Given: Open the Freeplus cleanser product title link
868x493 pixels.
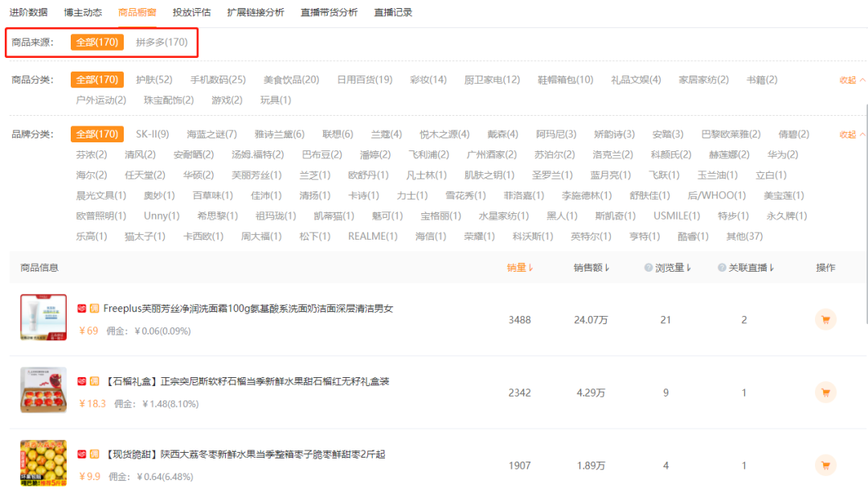Looking at the screenshot, I should pyautogui.click(x=248, y=309).
